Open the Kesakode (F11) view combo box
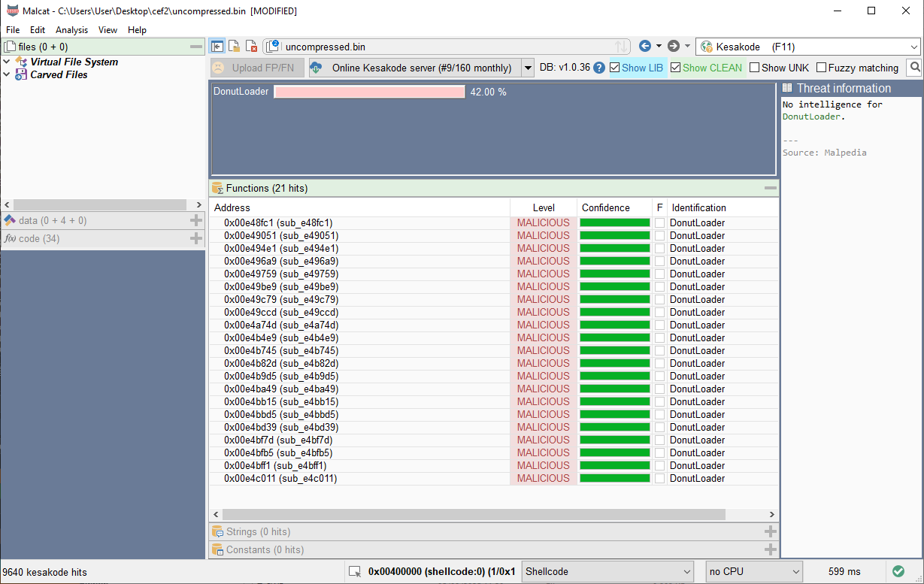 pyautogui.click(x=807, y=47)
